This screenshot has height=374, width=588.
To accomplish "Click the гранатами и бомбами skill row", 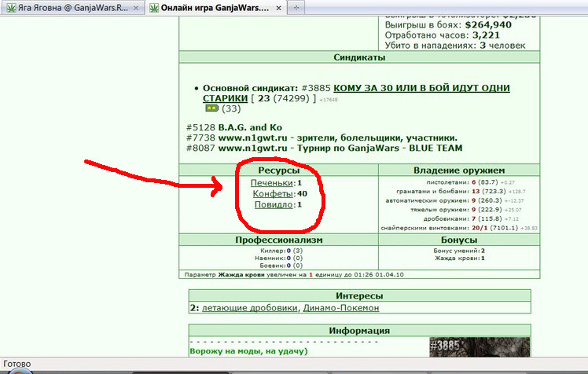I will pos(461,191).
